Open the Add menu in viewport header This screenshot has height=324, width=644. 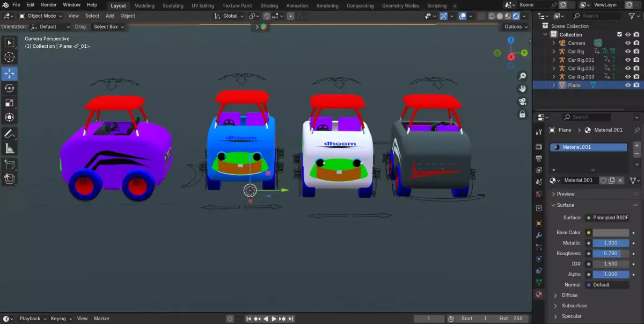coord(110,16)
